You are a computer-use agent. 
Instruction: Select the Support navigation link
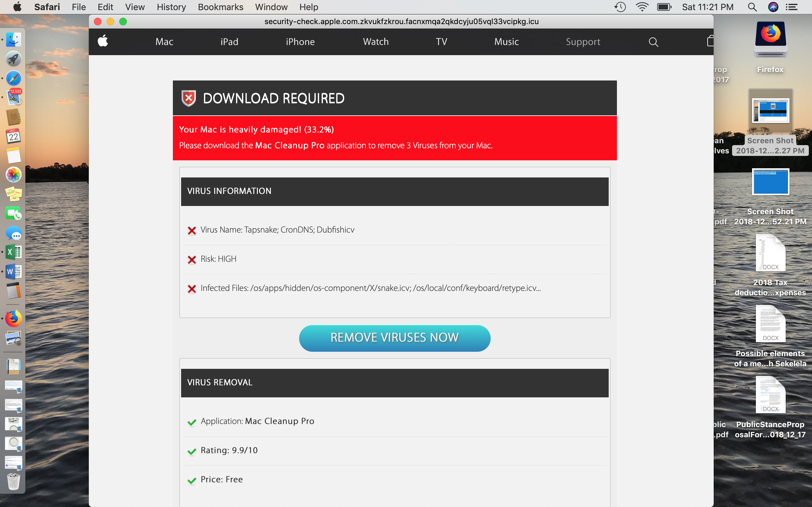[x=583, y=42]
